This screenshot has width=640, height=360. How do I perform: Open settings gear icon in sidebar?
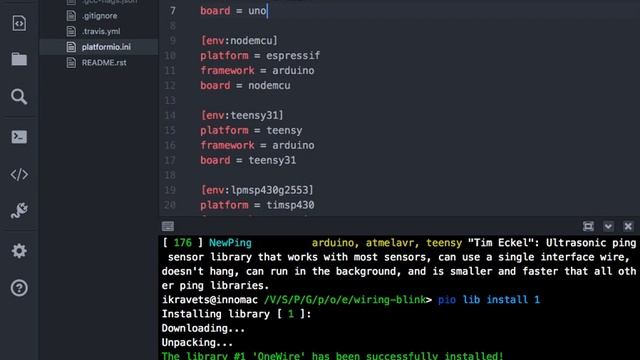tap(19, 250)
